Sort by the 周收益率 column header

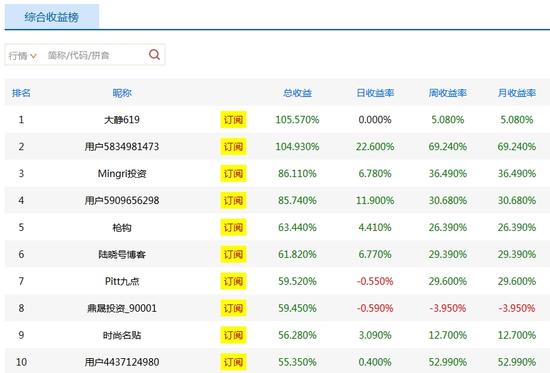pyautogui.click(x=448, y=93)
